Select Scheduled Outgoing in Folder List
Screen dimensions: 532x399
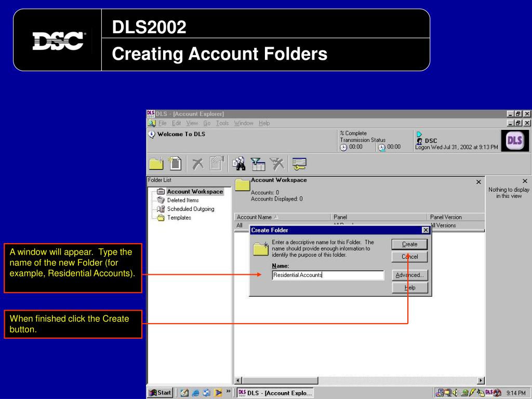click(x=191, y=209)
